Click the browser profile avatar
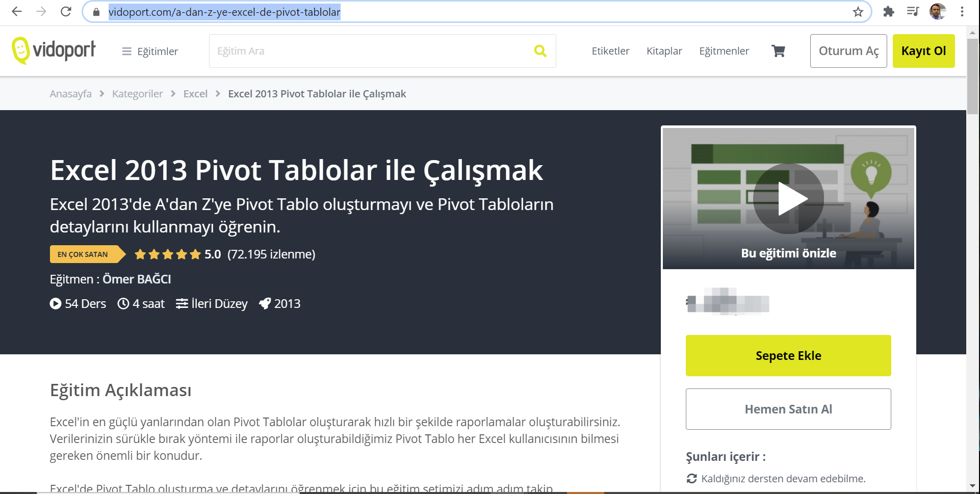980x494 pixels. point(937,11)
